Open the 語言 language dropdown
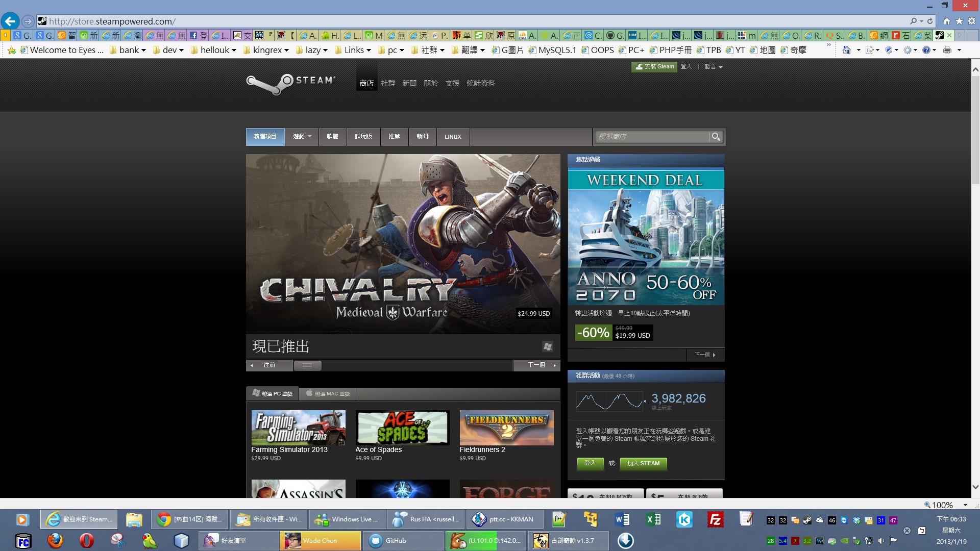 point(714,67)
